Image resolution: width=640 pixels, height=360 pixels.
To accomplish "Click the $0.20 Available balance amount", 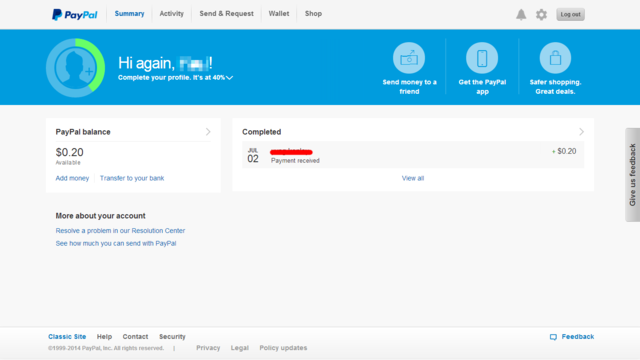I will click(69, 152).
